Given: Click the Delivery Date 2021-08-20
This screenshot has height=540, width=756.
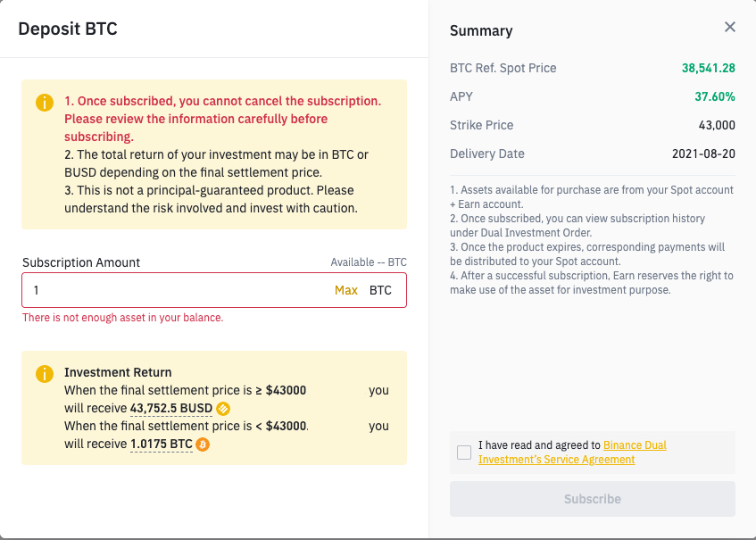Looking at the screenshot, I should 703,154.
